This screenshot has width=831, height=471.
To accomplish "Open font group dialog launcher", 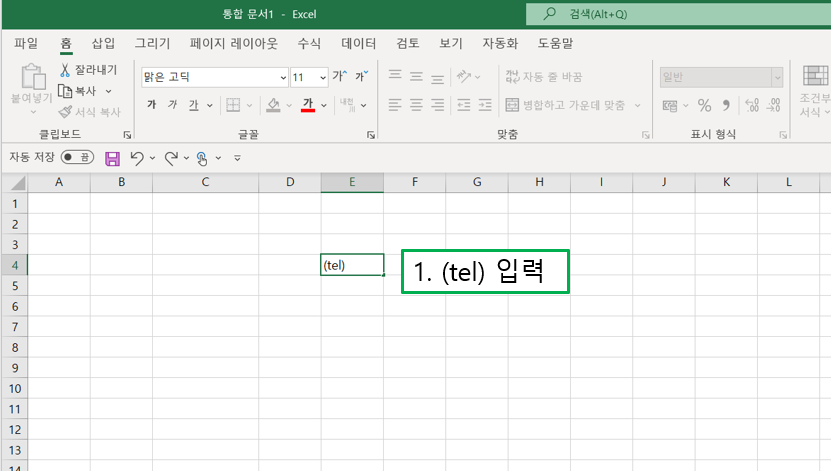I will tap(371, 135).
